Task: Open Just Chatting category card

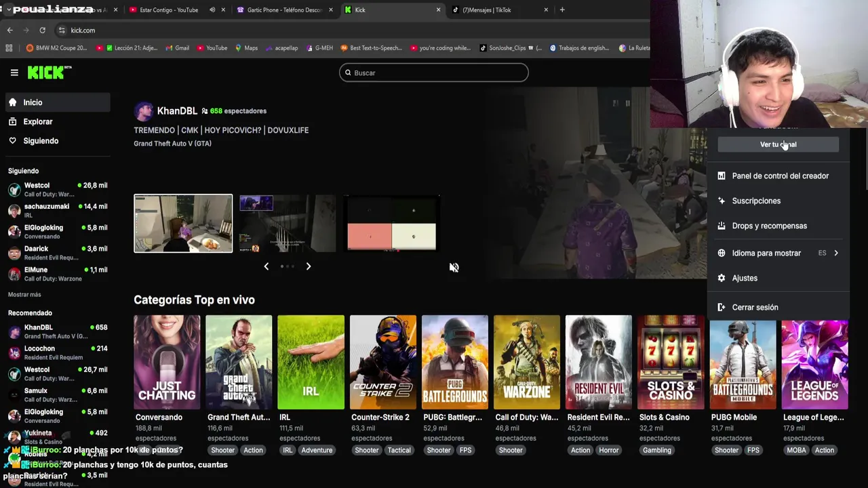Action: click(167, 362)
